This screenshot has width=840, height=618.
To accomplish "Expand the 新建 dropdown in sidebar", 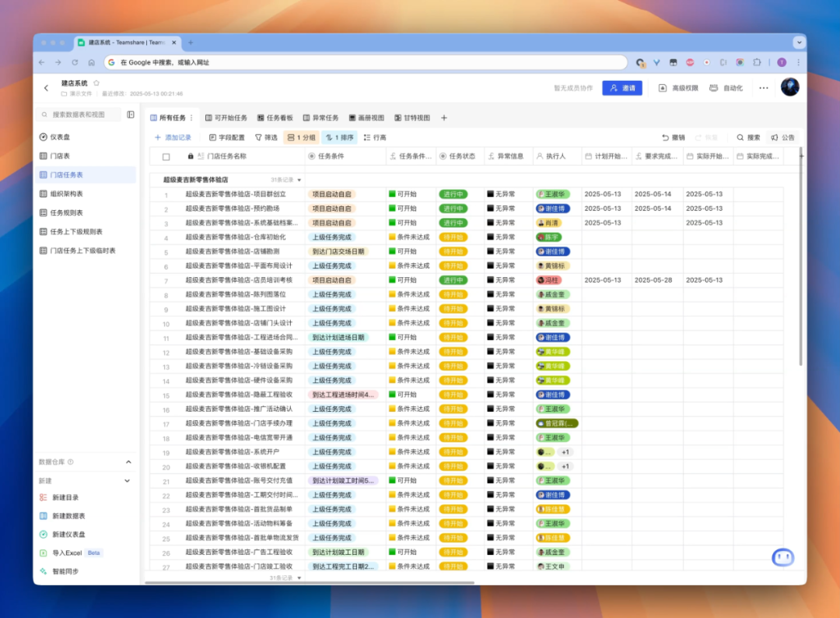I will point(128,481).
